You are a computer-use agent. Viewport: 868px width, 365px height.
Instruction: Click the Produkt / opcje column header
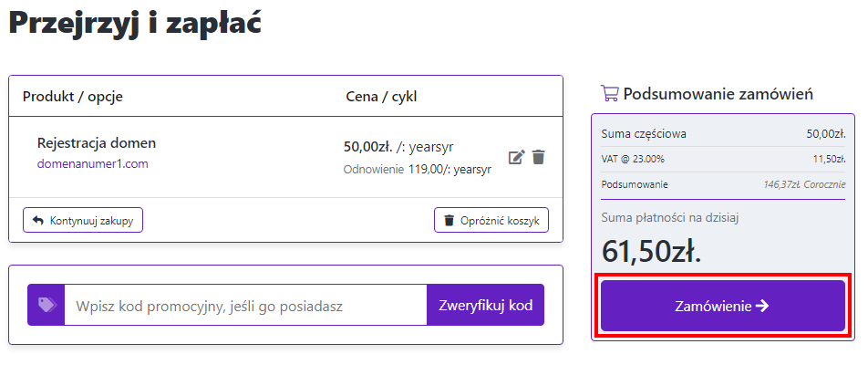[73, 96]
